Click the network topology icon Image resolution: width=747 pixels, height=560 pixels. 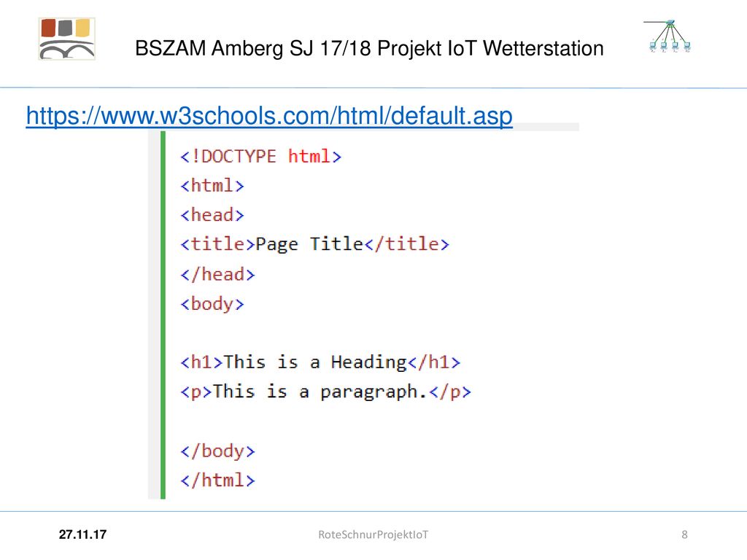click(668, 36)
